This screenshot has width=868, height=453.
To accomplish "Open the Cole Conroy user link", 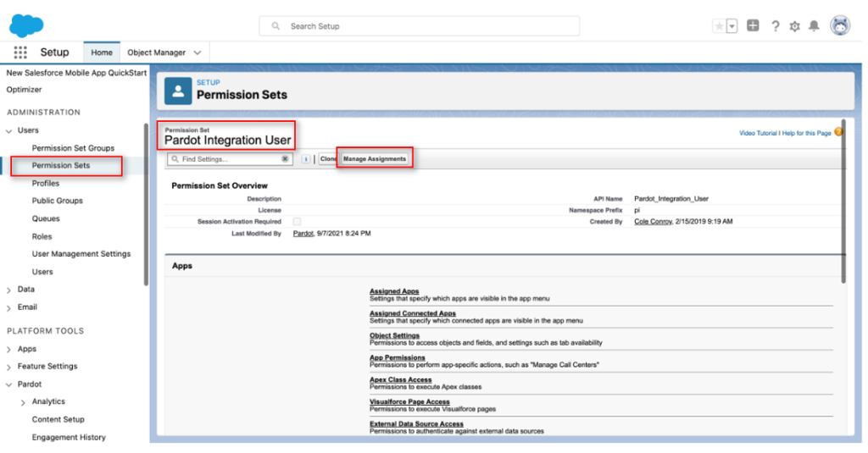I will coord(653,221).
